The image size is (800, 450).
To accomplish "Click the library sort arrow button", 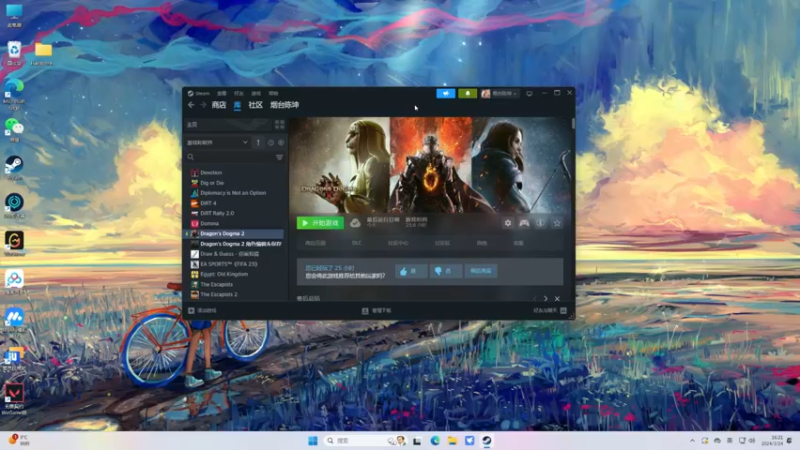I will [258, 143].
